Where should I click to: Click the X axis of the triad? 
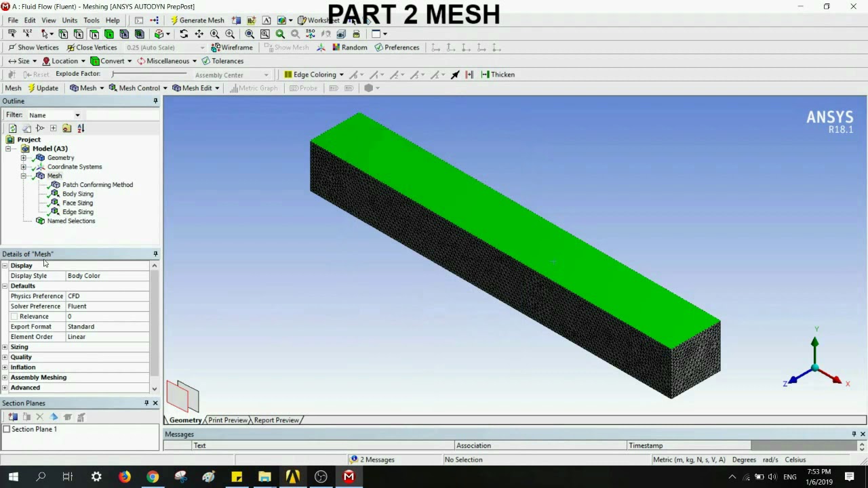(838, 381)
